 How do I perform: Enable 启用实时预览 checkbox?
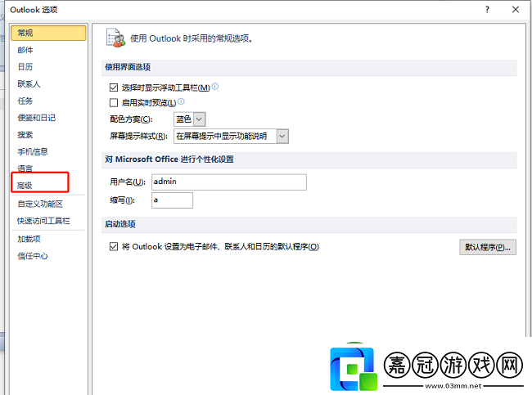[x=114, y=102]
